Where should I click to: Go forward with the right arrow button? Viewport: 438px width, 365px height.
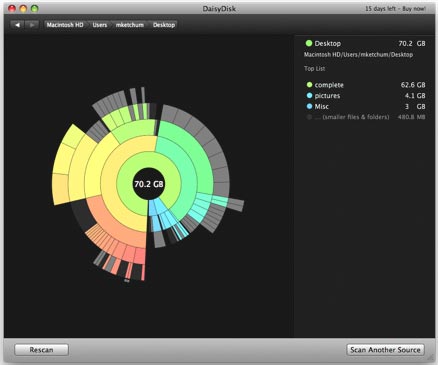pos(32,25)
